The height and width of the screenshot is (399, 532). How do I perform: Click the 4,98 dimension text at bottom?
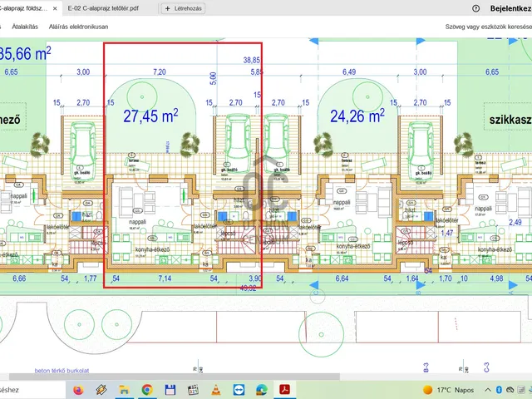pyautogui.click(x=497, y=278)
